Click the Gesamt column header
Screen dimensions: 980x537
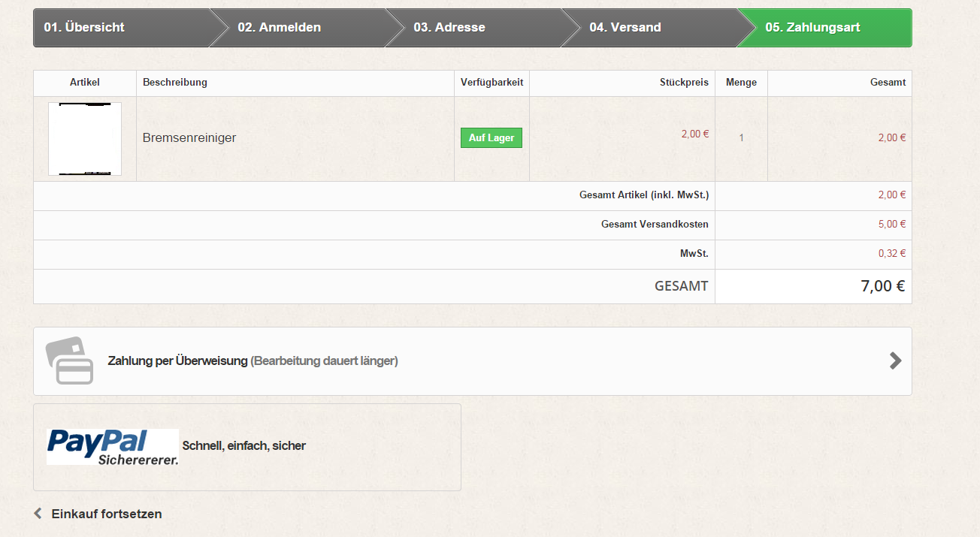click(888, 83)
